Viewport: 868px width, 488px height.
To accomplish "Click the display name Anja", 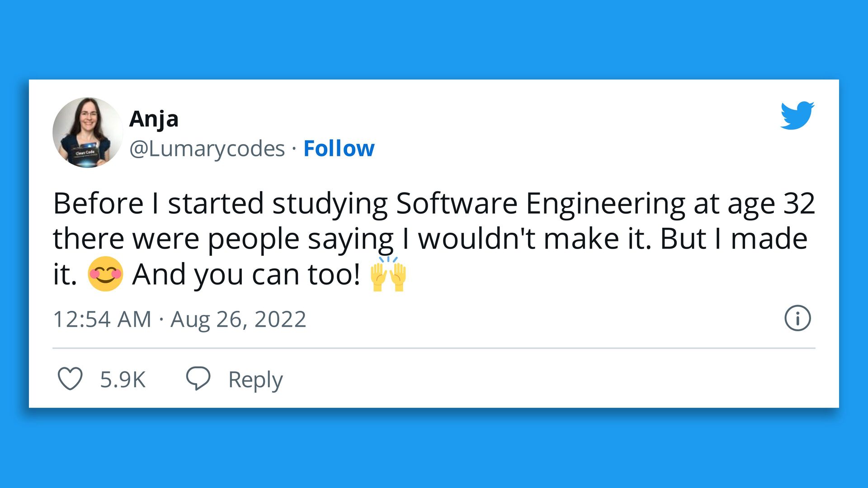I will tap(154, 119).
